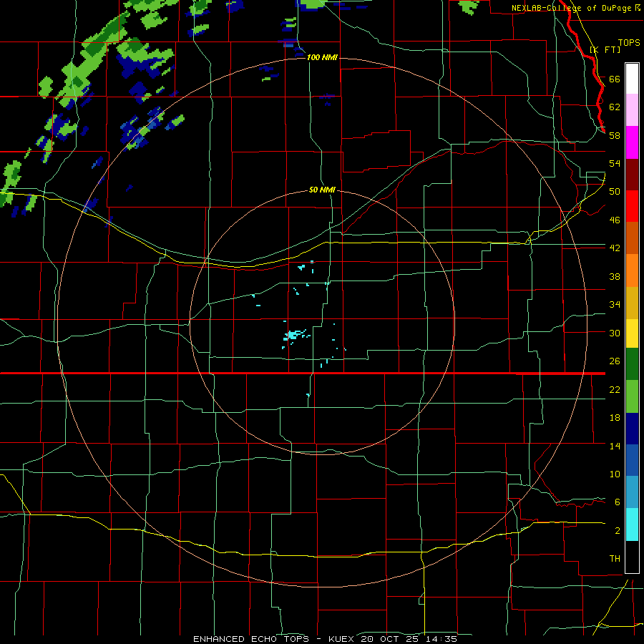The width and height of the screenshot is (644, 644).
Task: Click the "42" legend value
Action: coord(615,248)
